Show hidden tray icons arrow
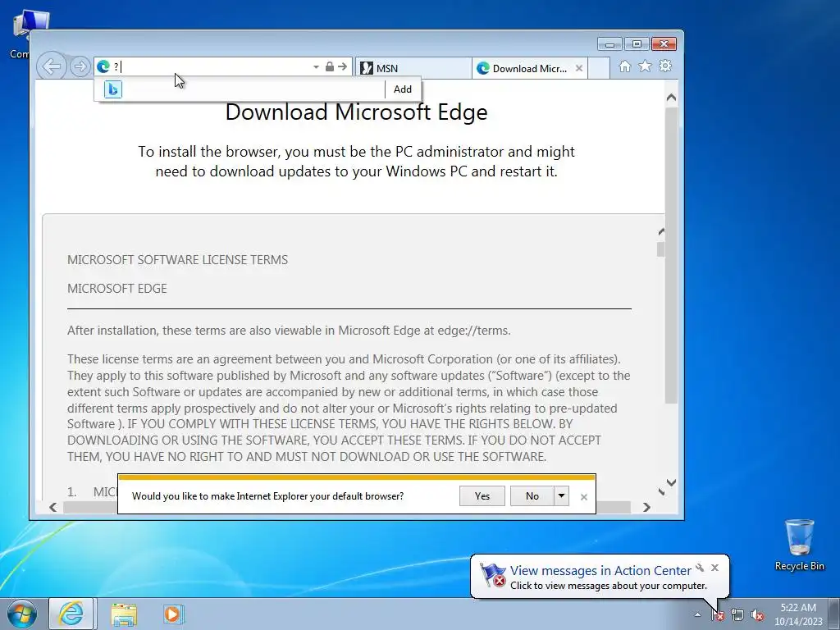840x630 pixels. click(x=697, y=614)
